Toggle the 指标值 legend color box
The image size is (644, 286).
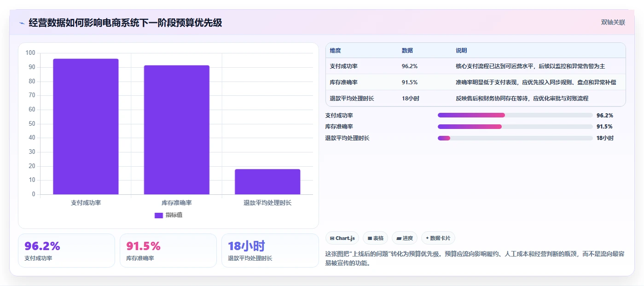158,215
